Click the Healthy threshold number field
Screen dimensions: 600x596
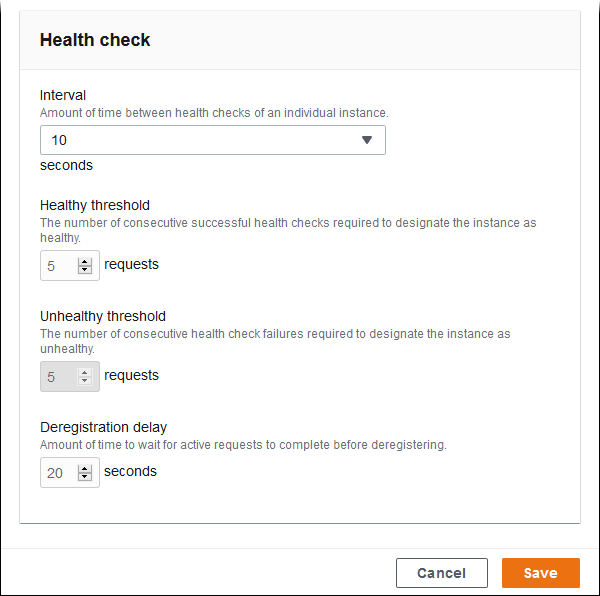point(58,266)
